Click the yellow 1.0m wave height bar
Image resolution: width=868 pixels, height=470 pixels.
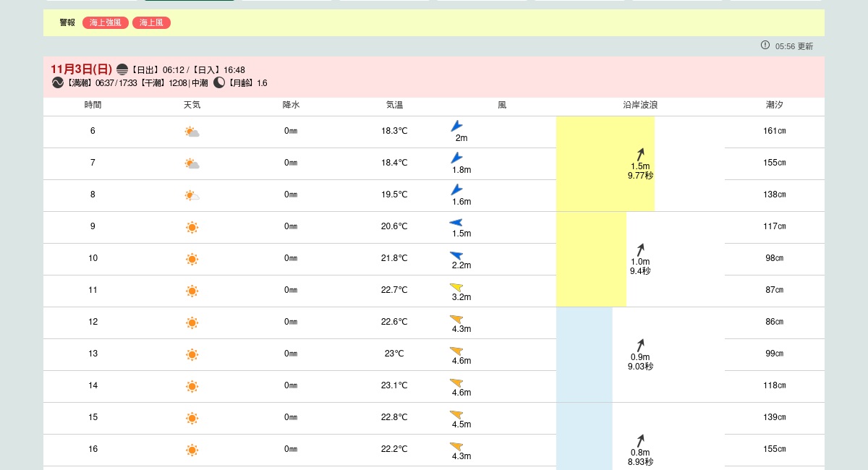tap(591, 259)
